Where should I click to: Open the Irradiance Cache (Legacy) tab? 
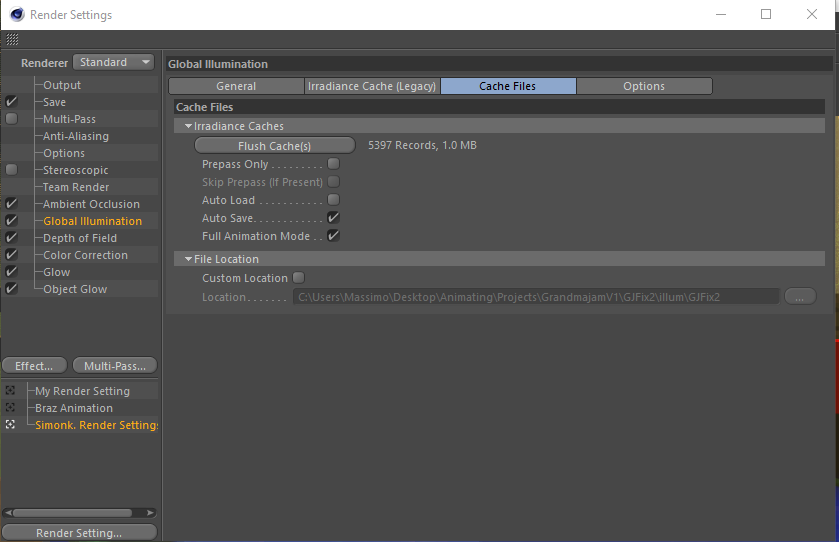pos(372,86)
